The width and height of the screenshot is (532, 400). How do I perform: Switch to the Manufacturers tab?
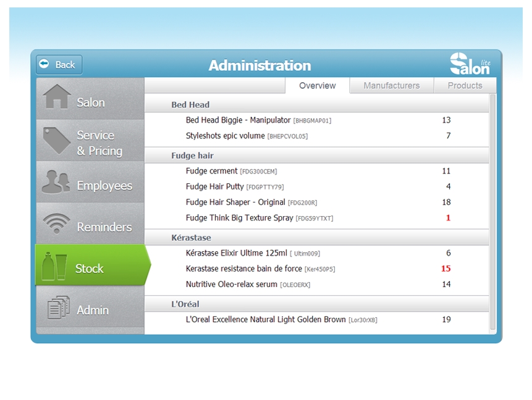391,86
